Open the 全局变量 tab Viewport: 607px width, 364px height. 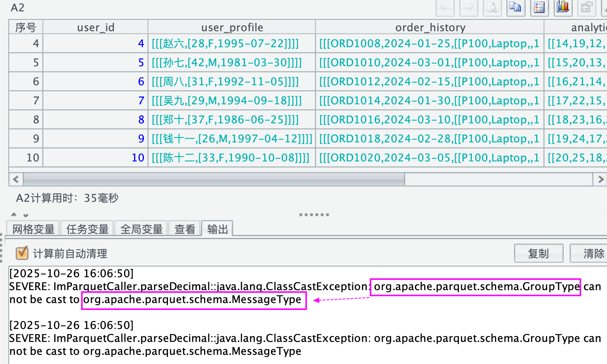pos(141,229)
